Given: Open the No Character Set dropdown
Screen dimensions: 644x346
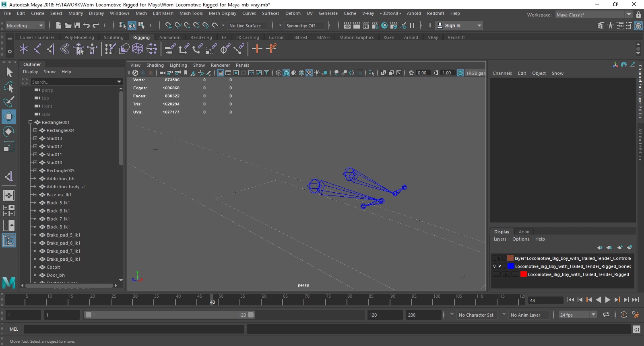Looking at the screenshot, I should click(477, 315).
